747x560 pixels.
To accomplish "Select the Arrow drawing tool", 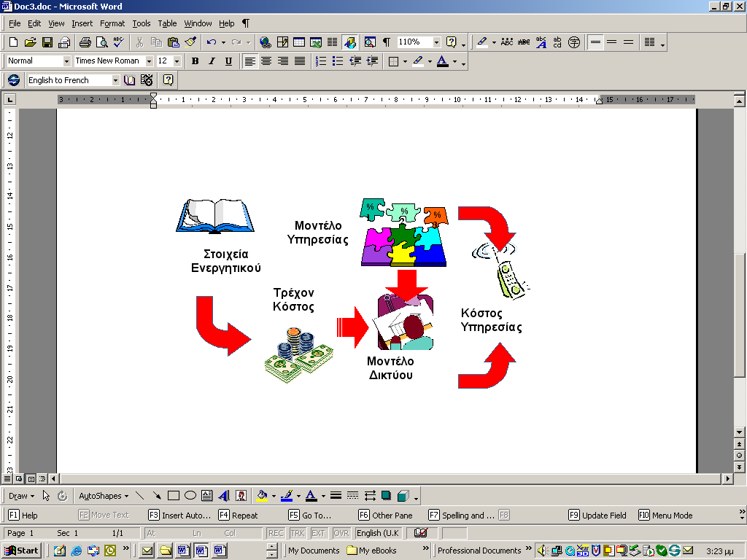I will pyautogui.click(x=157, y=496).
